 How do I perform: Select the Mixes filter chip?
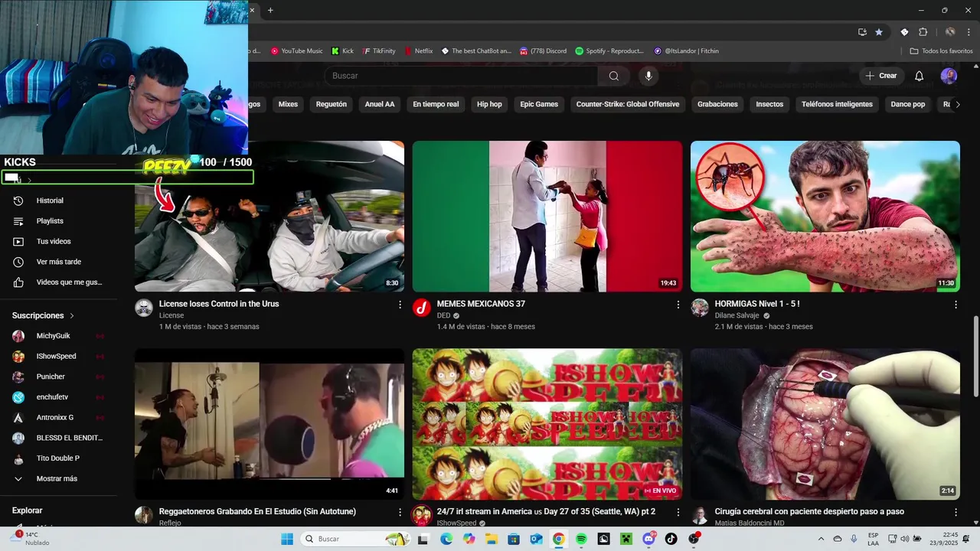pyautogui.click(x=288, y=104)
